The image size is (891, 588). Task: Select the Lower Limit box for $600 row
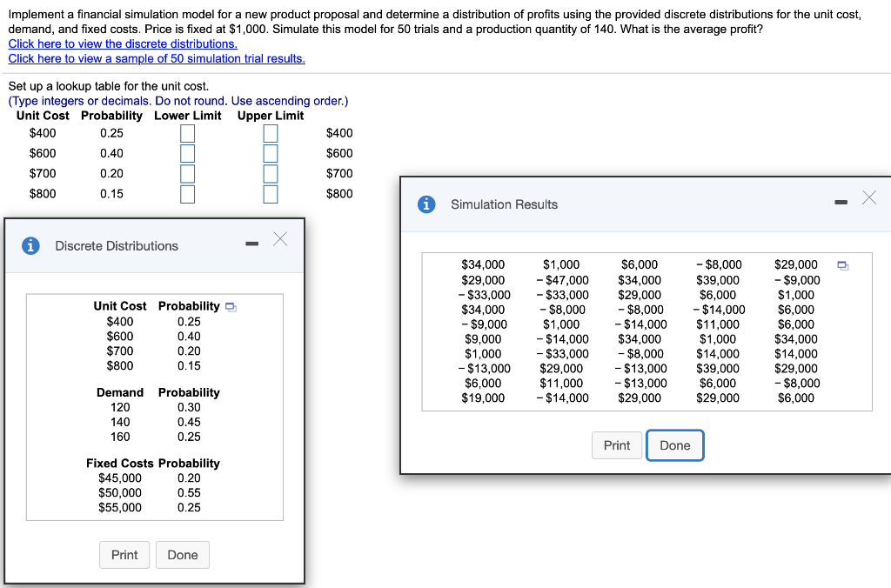pyautogui.click(x=187, y=153)
